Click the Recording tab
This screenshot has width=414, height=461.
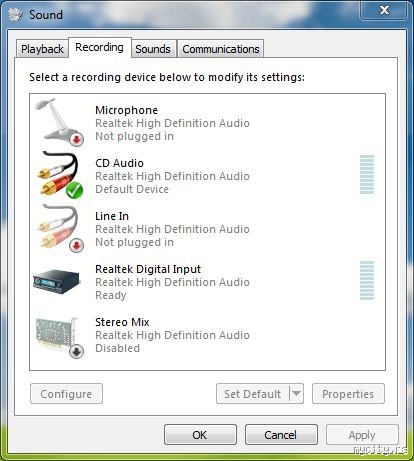(x=99, y=47)
